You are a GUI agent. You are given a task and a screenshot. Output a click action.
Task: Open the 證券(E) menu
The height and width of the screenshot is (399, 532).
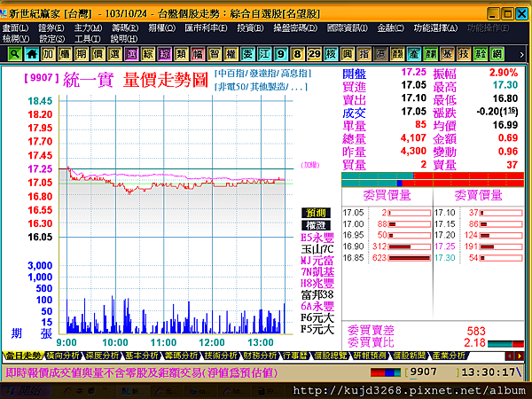click(51, 28)
